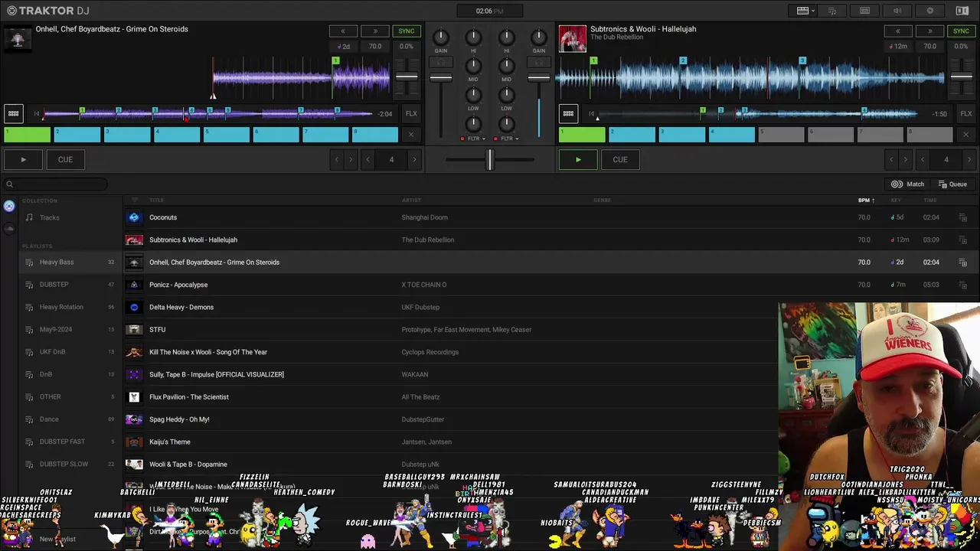Enable FLX mode on left deck
The image size is (980, 551).
click(x=411, y=114)
